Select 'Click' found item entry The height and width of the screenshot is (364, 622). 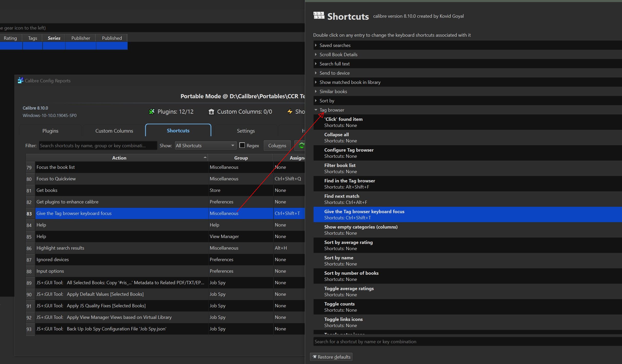[x=468, y=122]
